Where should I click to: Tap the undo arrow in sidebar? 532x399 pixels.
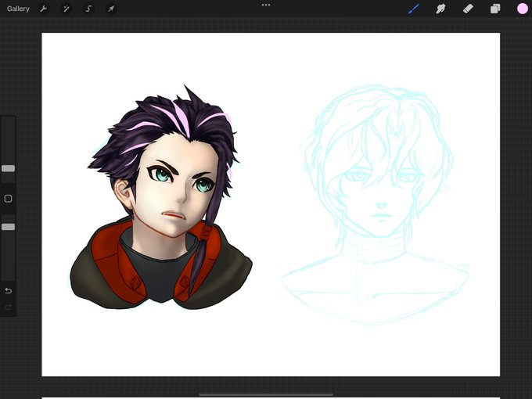click(x=8, y=291)
